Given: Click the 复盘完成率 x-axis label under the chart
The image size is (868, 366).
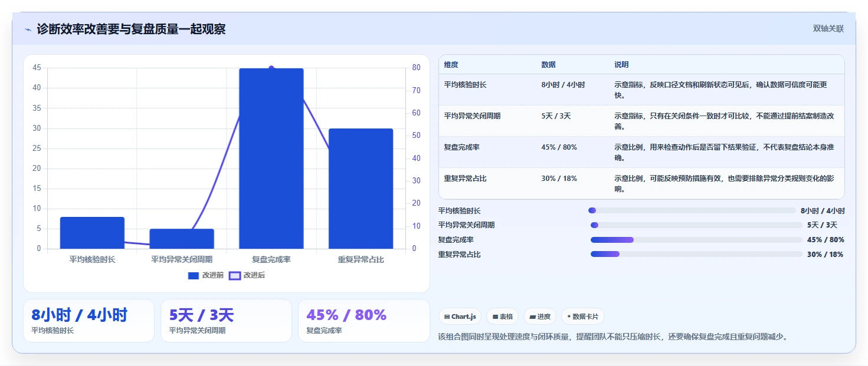Looking at the screenshot, I should tap(271, 259).
